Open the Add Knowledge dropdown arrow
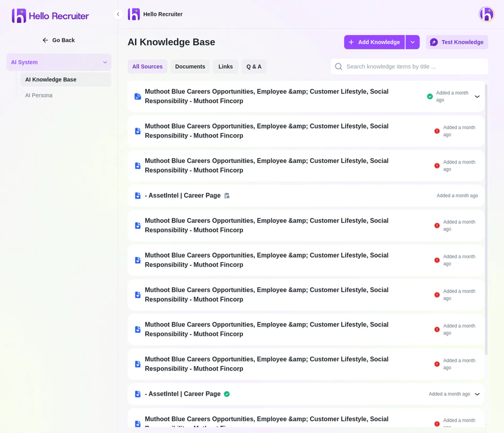Viewport: 504px width, 433px height. coord(413,42)
